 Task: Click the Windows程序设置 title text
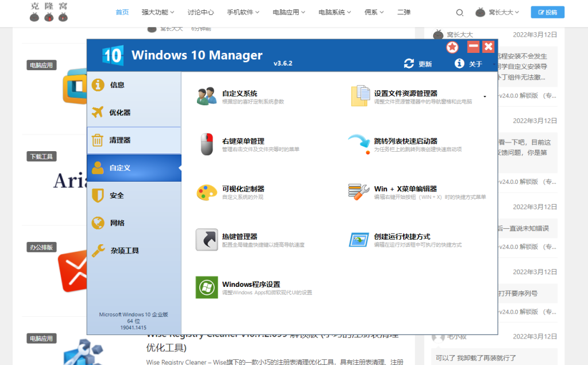252,285
